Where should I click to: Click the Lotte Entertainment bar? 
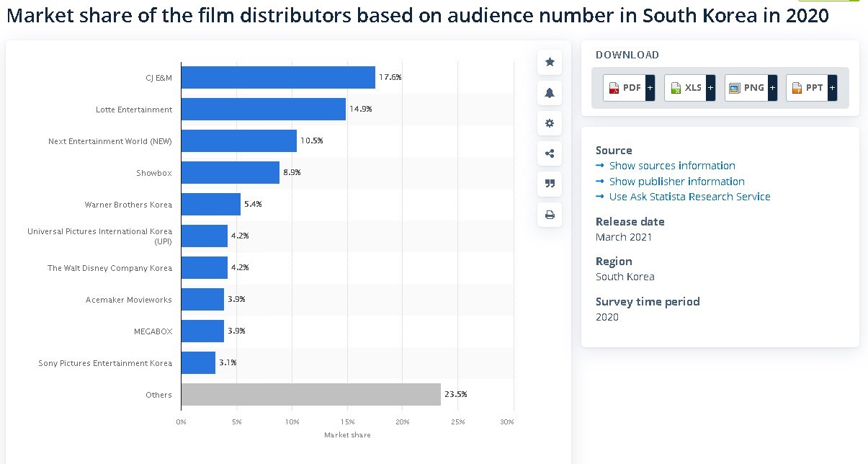(x=263, y=110)
